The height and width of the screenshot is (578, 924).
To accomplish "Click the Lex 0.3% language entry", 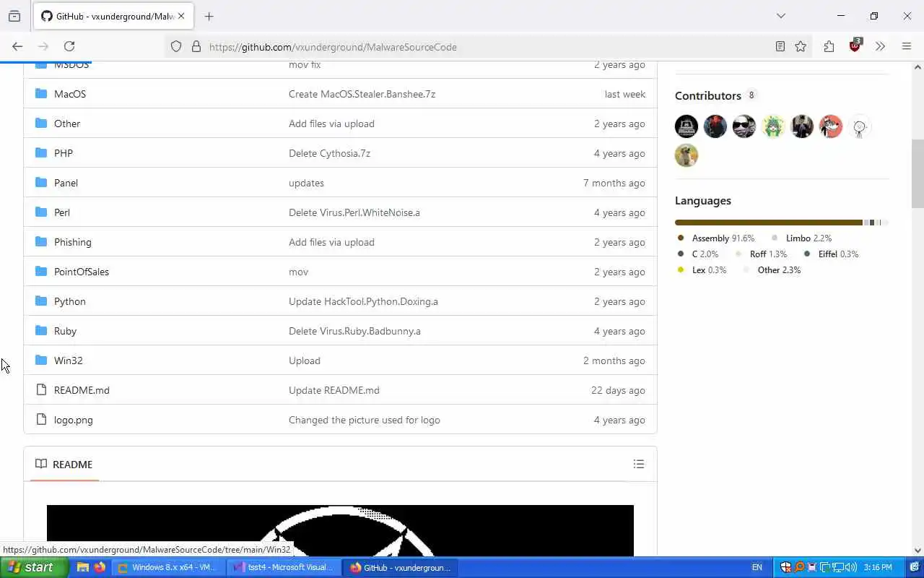I will (702, 269).
